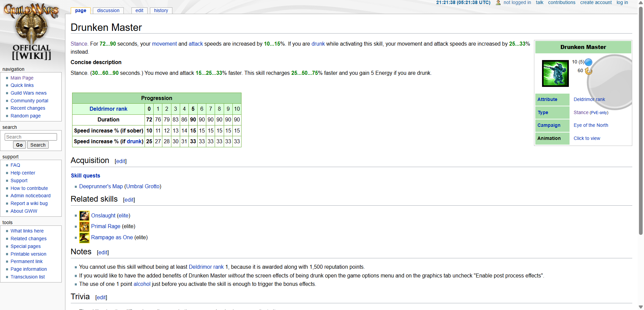Click the movement link in description
Viewport: 644px width, 310px height.
164,44
